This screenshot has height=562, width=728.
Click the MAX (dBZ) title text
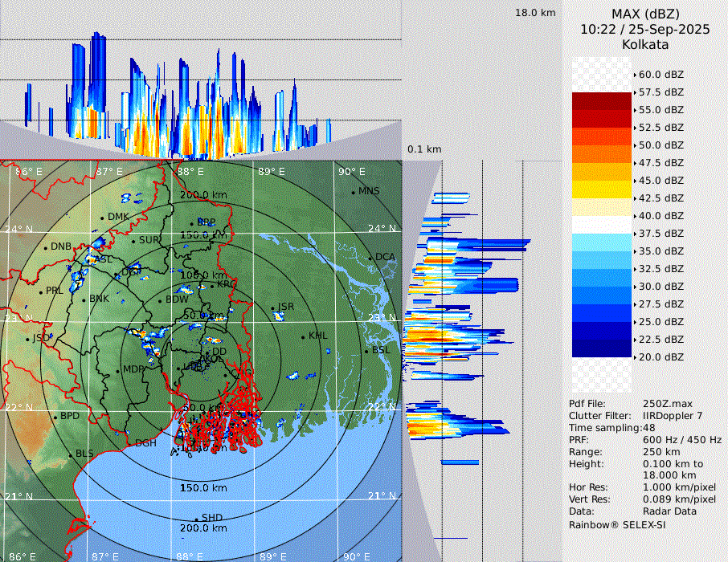644,14
